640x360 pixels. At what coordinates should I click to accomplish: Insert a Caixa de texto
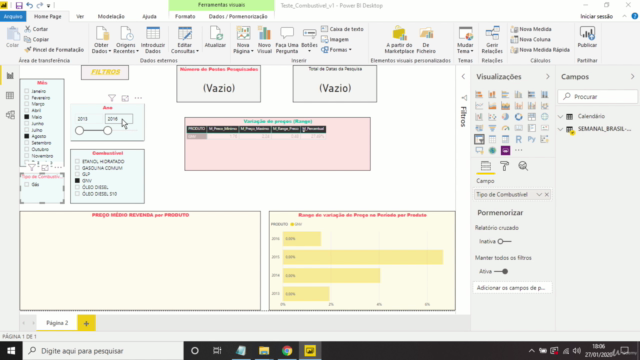342,29
